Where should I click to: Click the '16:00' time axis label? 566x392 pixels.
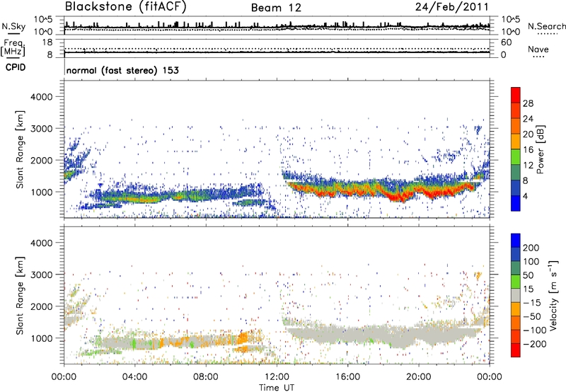(347, 377)
